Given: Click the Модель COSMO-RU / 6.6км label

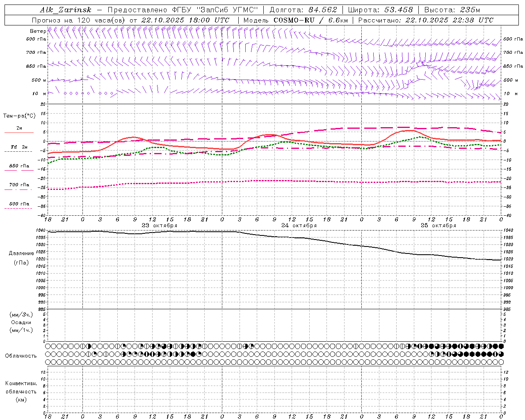Looking at the screenshot, I should [295, 20].
